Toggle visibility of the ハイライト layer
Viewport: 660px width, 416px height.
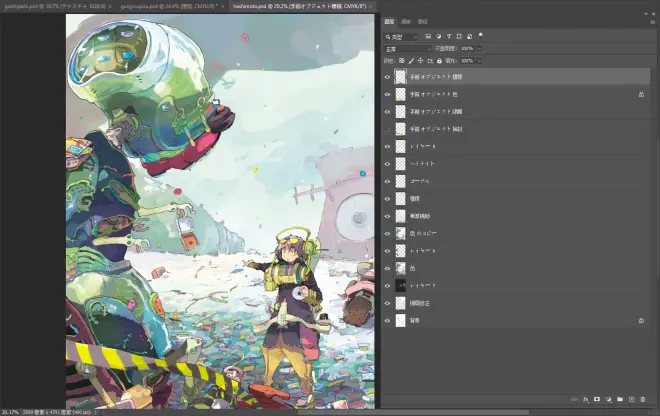click(388, 163)
